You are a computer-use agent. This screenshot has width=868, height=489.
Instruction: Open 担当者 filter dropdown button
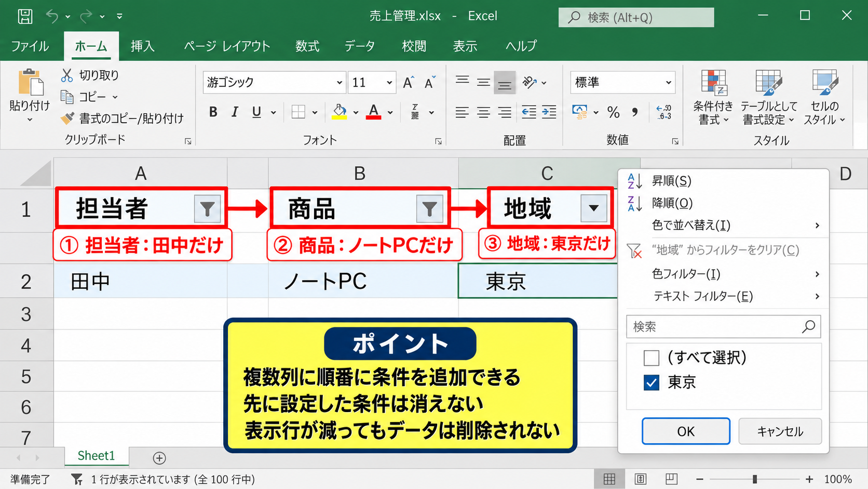(207, 209)
